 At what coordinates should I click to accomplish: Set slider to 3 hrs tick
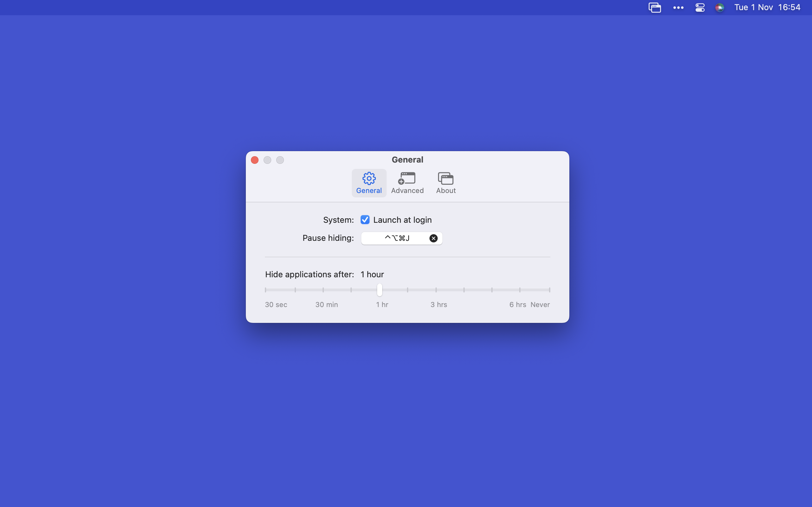(436, 290)
